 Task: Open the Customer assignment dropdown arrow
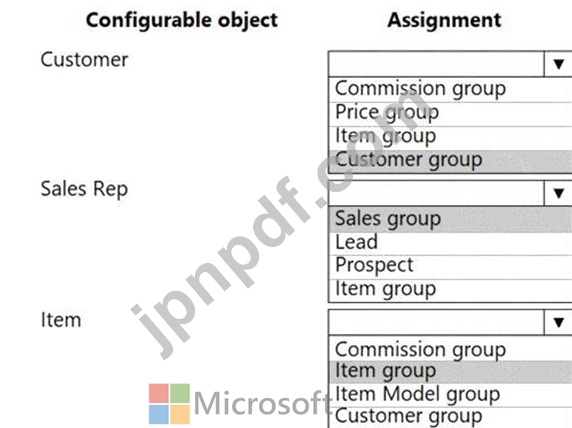(558, 64)
